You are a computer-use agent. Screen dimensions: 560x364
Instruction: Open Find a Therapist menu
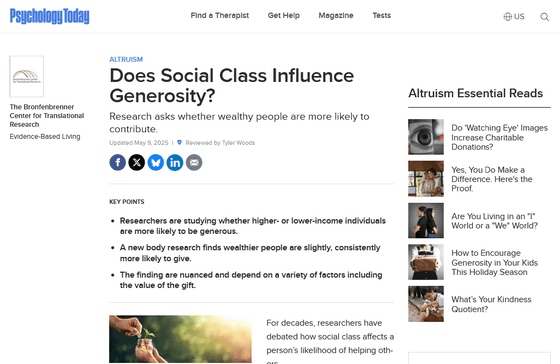coord(220,15)
